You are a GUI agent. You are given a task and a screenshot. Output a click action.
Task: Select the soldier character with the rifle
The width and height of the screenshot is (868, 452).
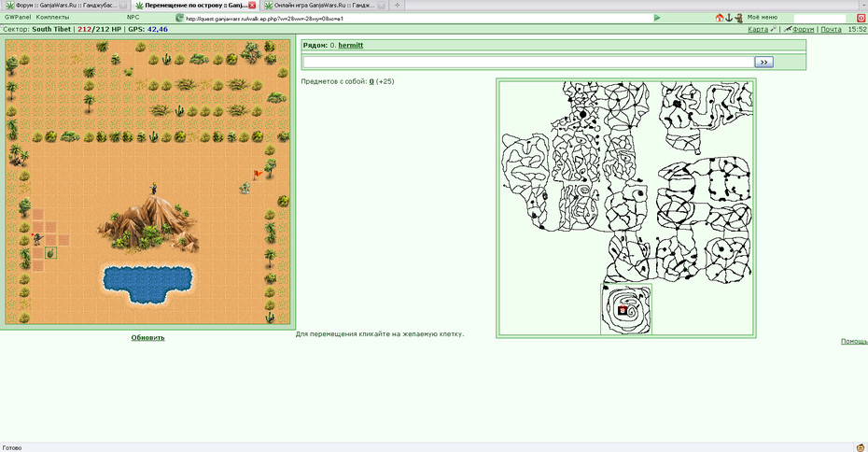click(x=37, y=239)
